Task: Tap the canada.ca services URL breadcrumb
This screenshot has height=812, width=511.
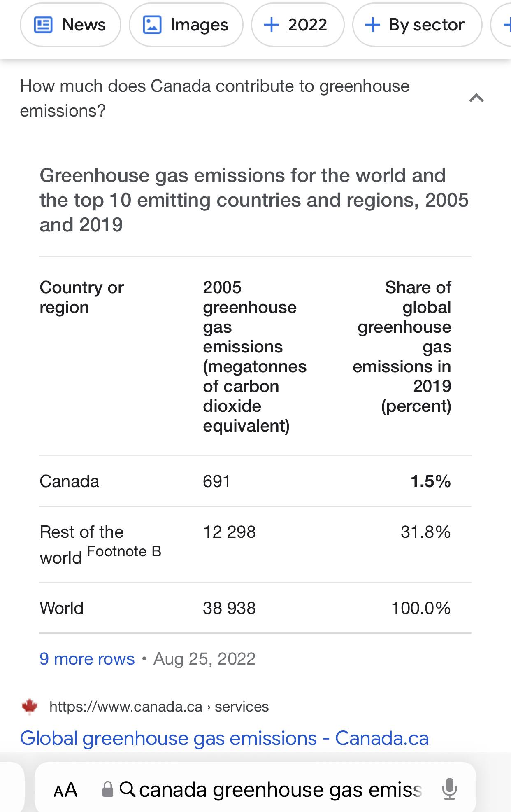Action: 159,707
